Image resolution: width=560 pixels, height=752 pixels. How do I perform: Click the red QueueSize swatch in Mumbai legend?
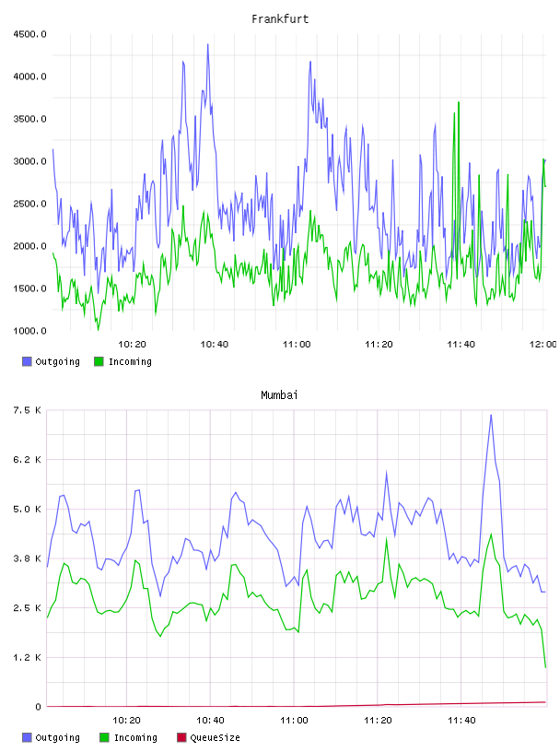pyautogui.click(x=181, y=737)
